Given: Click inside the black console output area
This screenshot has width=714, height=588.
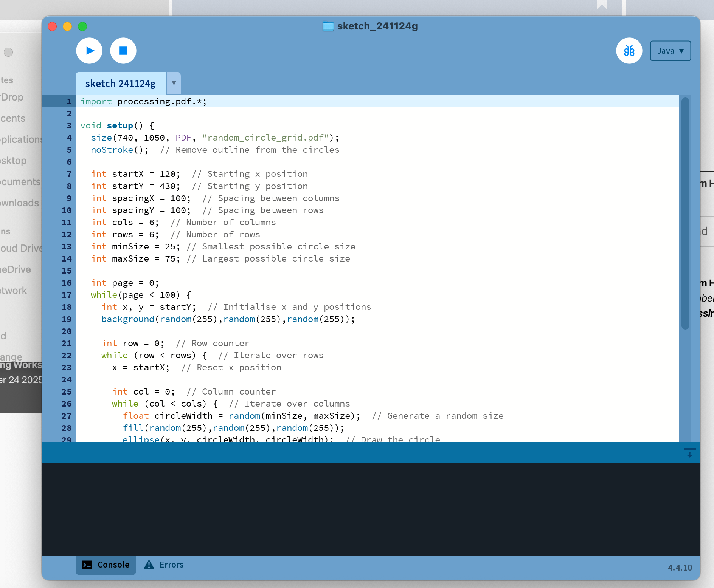Looking at the screenshot, I should click(371, 509).
